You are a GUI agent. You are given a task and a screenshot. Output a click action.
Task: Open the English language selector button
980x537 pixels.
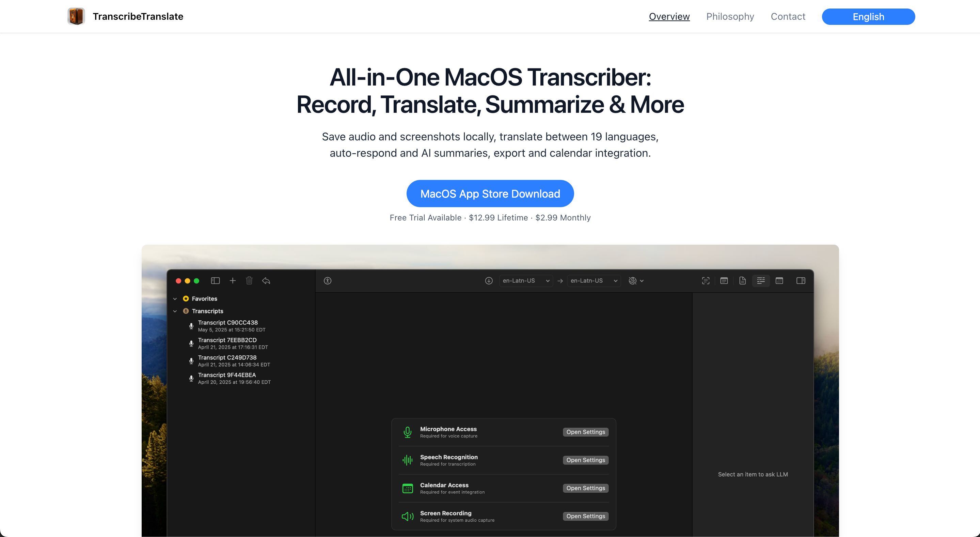pyautogui.click(x=868, y=17)
